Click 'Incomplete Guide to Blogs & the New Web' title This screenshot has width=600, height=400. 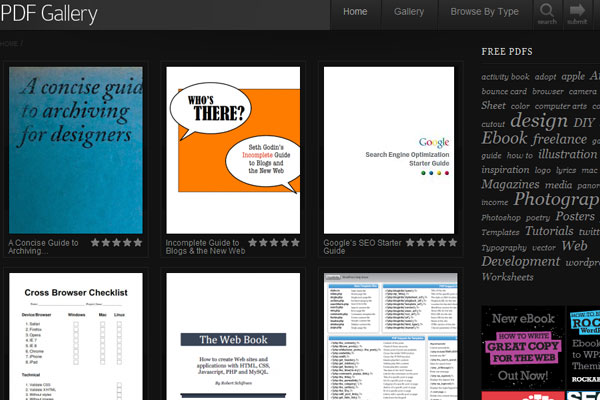pos(205,247)
